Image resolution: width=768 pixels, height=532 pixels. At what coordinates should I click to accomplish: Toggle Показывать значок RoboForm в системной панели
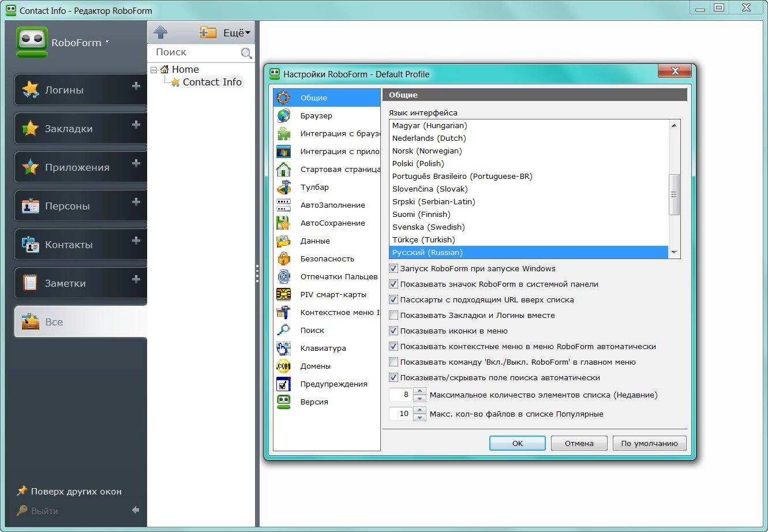pyautogui.click(x=394, y=284)
